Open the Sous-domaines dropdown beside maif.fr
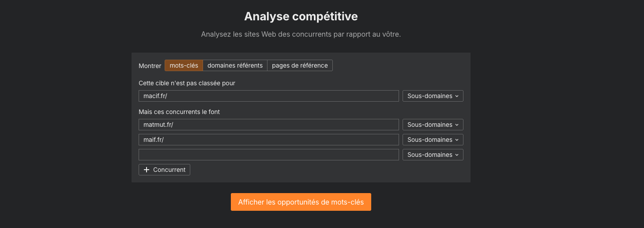Viewport: 644px width, 228px height. 433,140
